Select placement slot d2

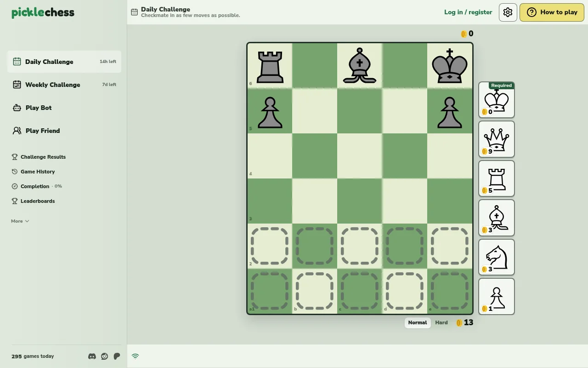405,246
